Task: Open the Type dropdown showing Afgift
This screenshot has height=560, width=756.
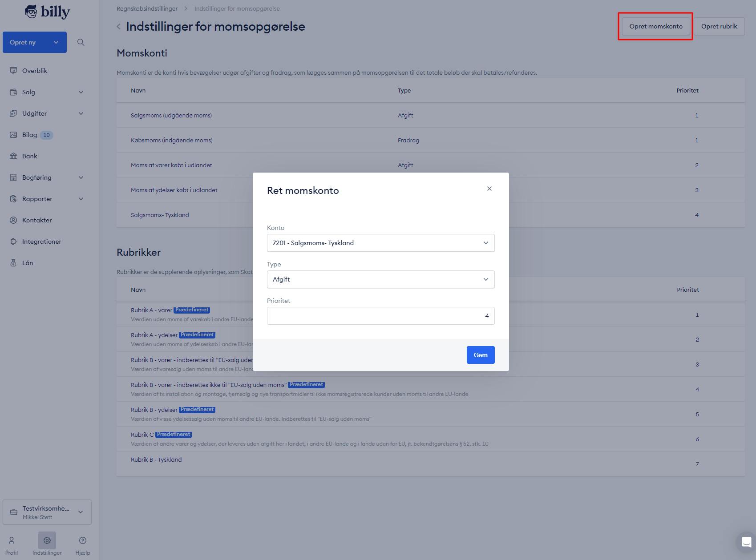Action: (x=381, y=279)
